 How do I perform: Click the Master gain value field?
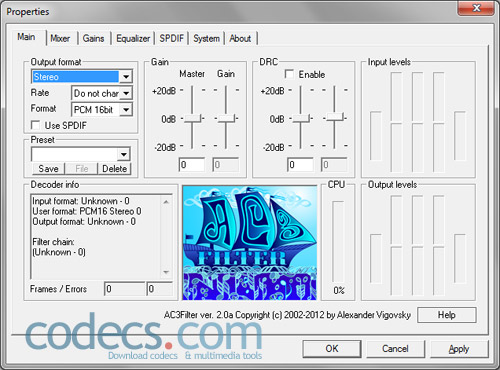[192, 165]
